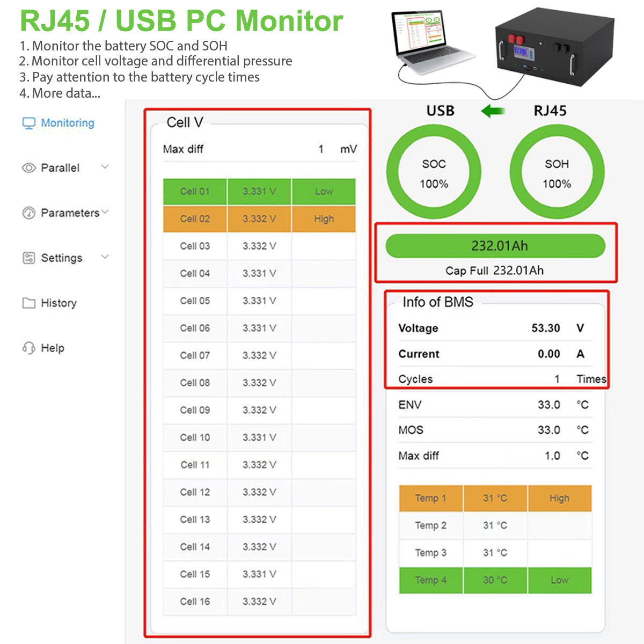Select the Monitoring panel icon

[29, 123]
